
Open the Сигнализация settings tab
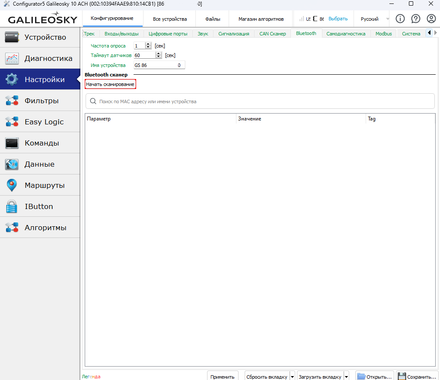234,34
